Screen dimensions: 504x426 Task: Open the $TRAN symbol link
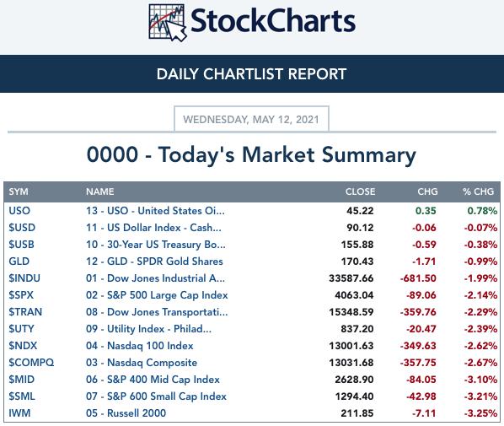(25, 312)
